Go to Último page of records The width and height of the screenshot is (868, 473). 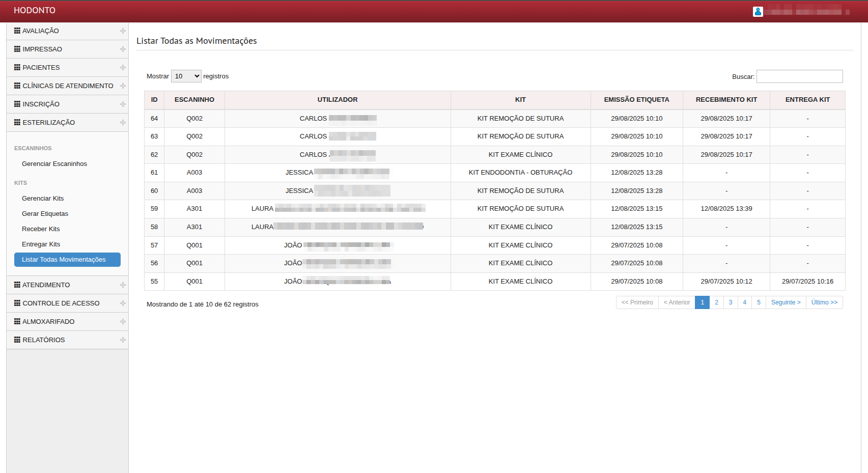(x=824, y=302)
